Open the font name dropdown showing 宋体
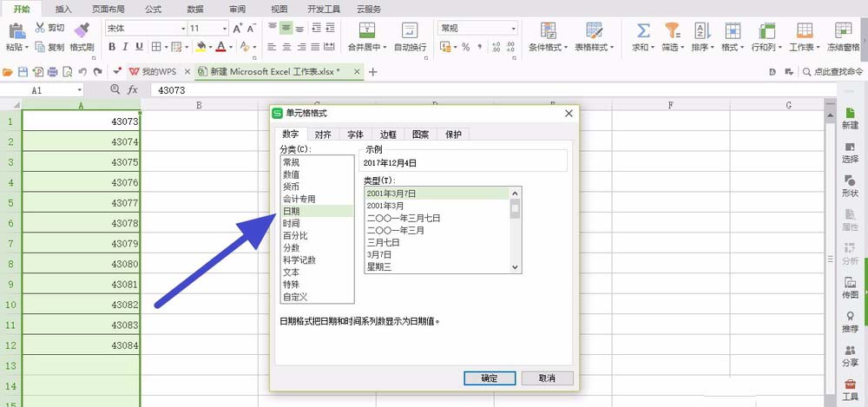The height and width of the screenshot is (407, 868). [183, 29]
